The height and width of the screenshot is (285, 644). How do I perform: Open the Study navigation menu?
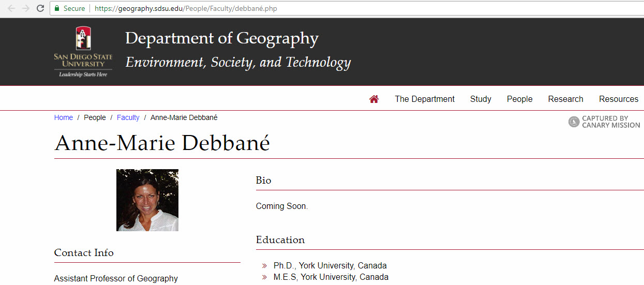(x=481, y=99)
